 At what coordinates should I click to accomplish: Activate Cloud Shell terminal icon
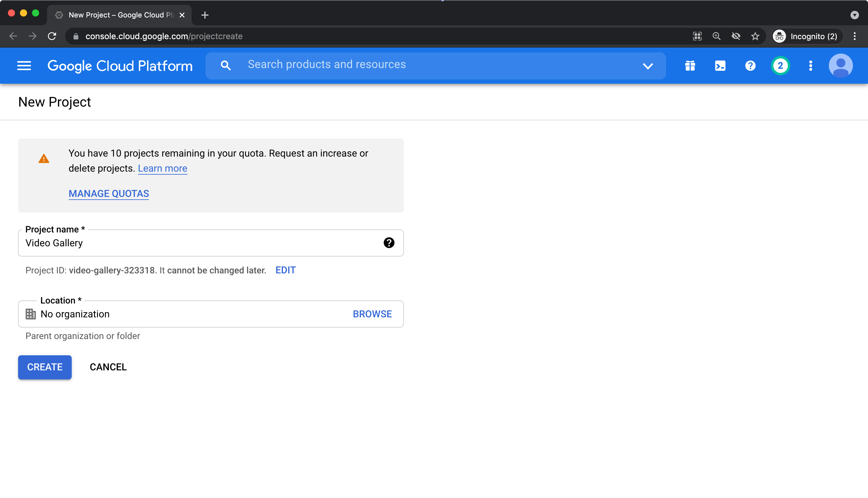[720, 66]
